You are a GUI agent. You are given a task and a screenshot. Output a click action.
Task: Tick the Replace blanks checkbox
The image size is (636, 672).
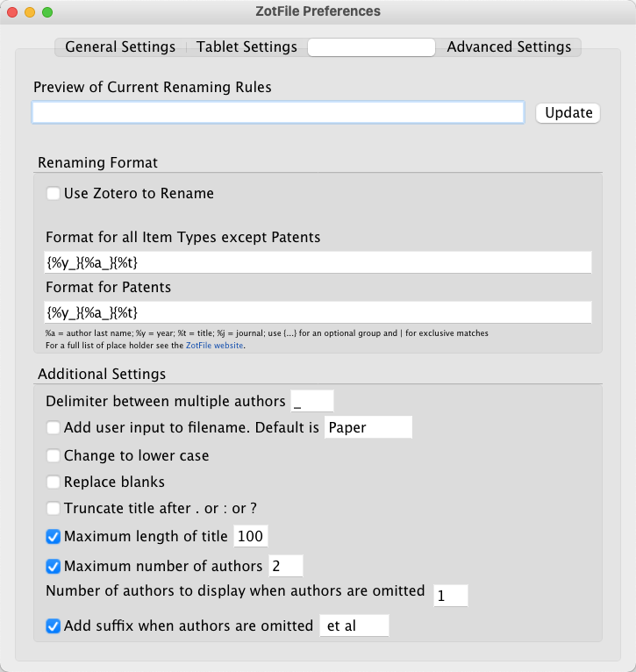54,482
